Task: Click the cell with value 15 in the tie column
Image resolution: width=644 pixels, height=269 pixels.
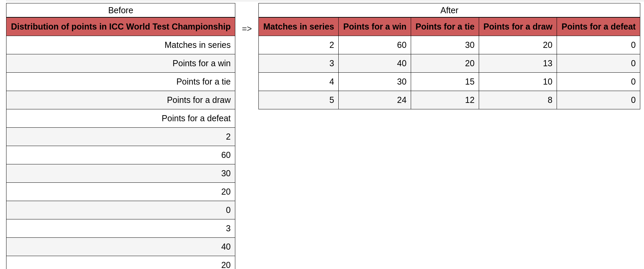Action: [445, 82]
